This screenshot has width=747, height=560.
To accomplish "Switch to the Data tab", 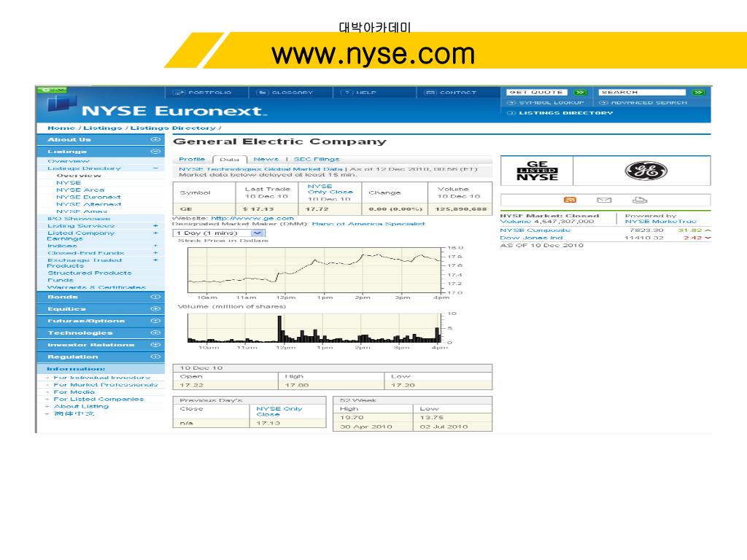I will coord(229,160).
